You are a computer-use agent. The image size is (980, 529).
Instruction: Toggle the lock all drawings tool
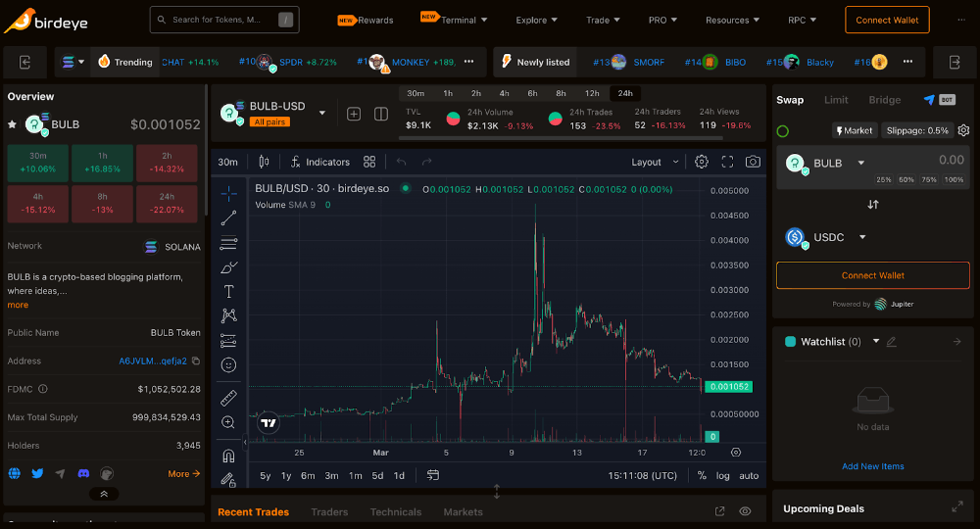[x=228, y=480]
